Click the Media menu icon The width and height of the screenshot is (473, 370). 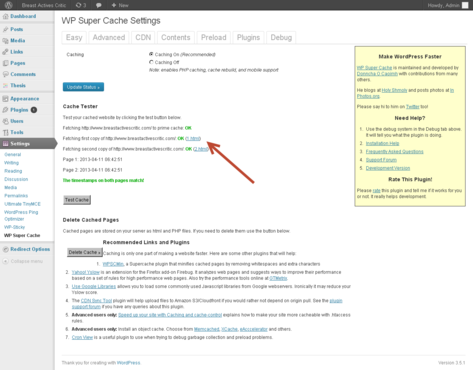pos(5,41)
